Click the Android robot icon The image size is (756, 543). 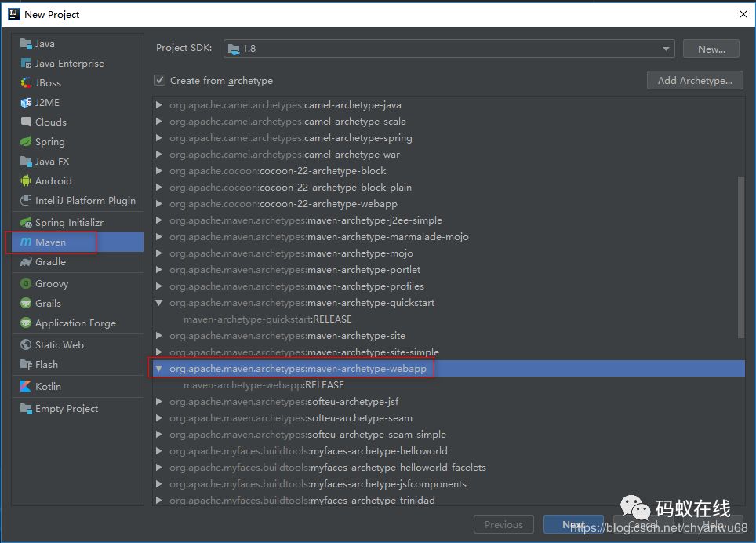(x=26, y=180)
